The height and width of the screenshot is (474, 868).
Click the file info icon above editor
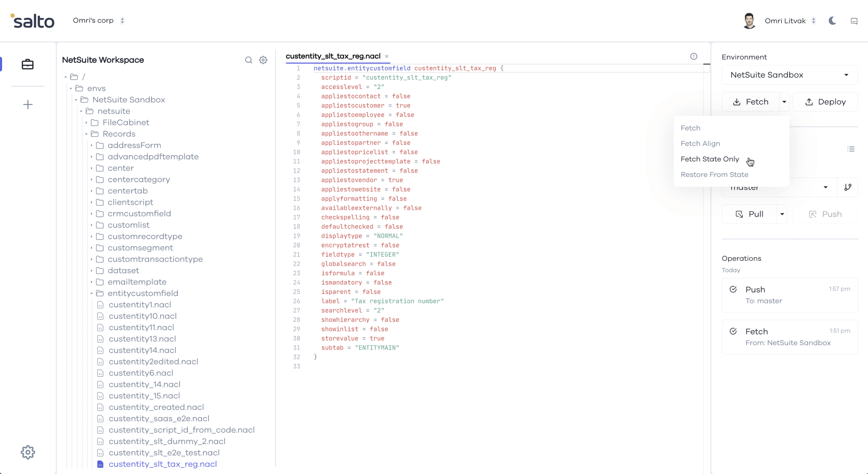[694, 56]
